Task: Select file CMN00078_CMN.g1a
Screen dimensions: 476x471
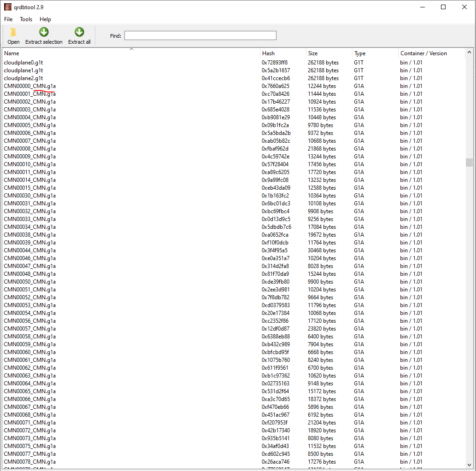Action: [30, 462]
